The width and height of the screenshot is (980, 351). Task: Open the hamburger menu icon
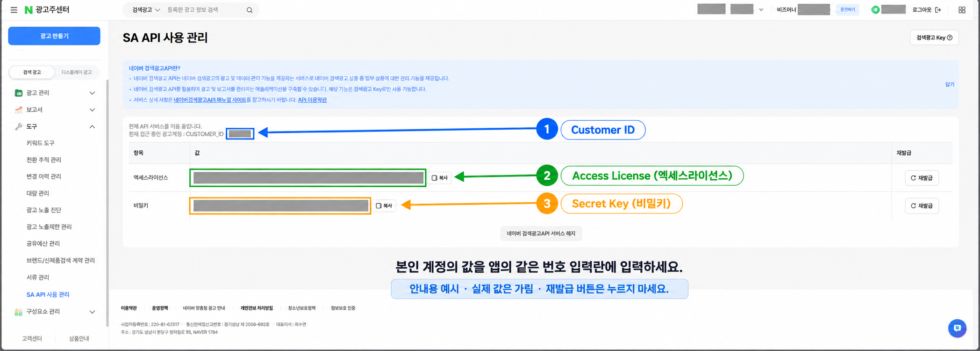tap(14, 10)
